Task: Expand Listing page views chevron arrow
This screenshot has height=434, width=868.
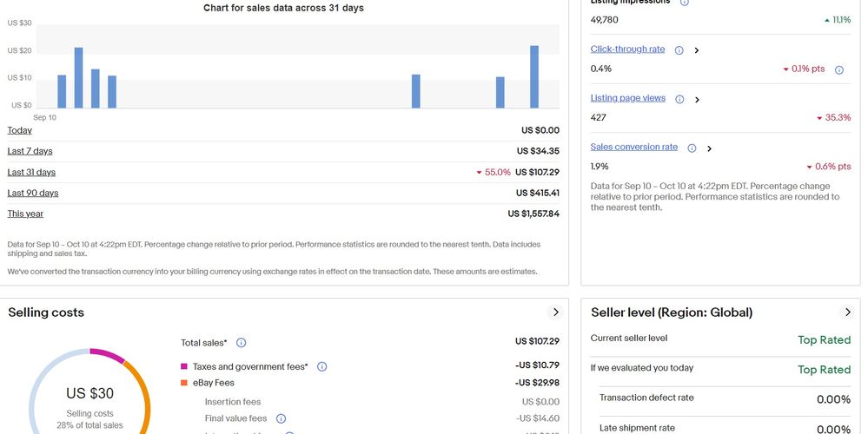Action: point(697,100)
